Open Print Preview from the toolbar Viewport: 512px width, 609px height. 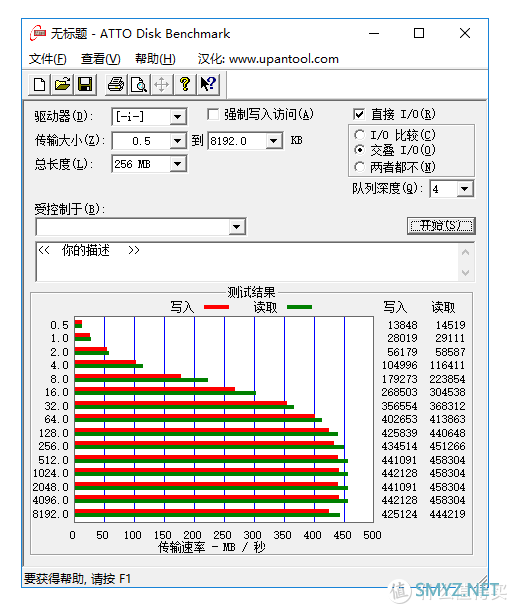(x=139, y=84)
